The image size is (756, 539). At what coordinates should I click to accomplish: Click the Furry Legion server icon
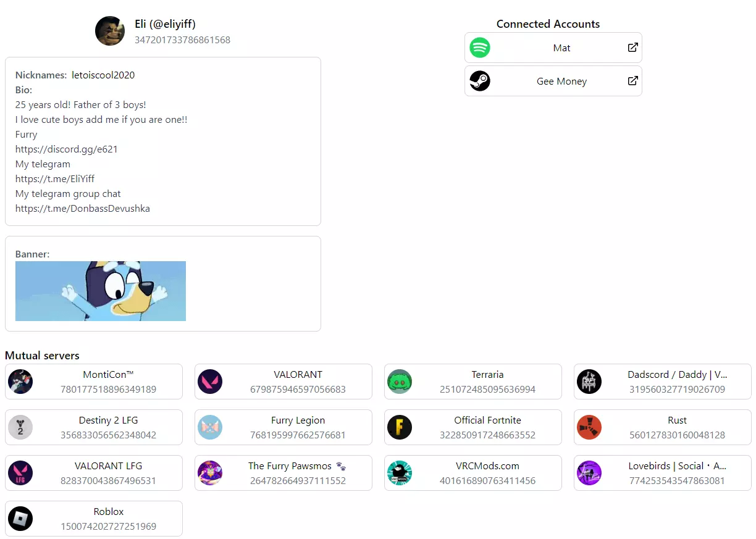pos(210,427)
